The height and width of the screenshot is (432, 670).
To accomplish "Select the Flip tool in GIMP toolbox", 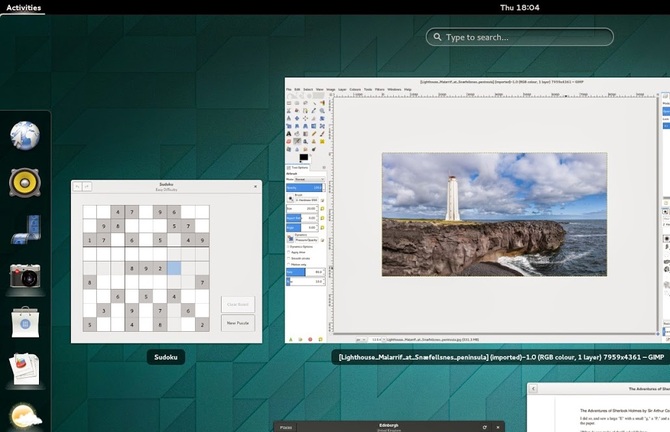I will [314, 126].
